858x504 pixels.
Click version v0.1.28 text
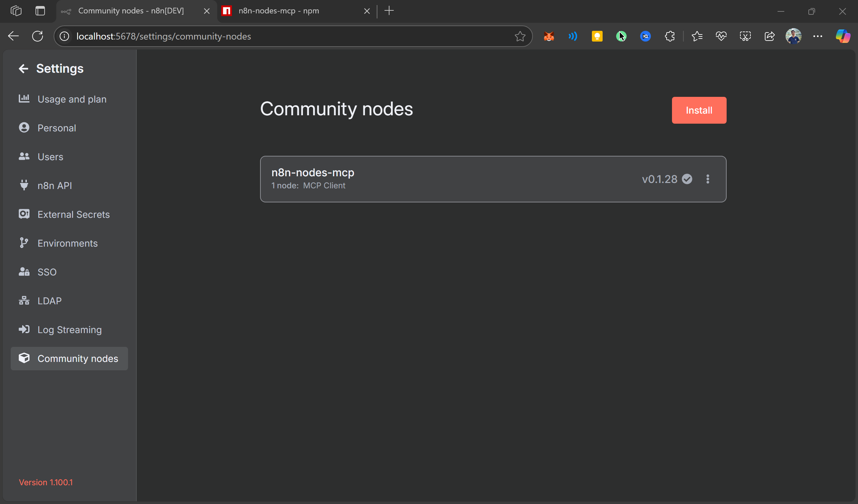pos(660,179)
